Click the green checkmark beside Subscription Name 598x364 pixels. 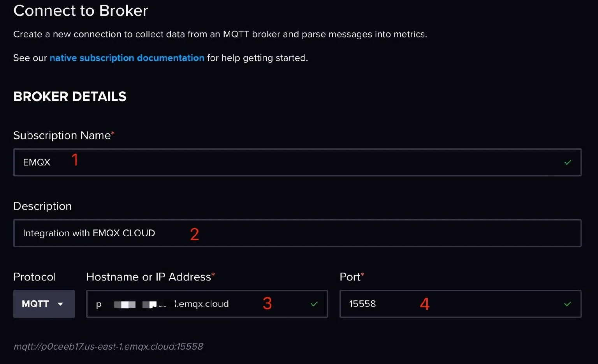click(x=568, y=163)
